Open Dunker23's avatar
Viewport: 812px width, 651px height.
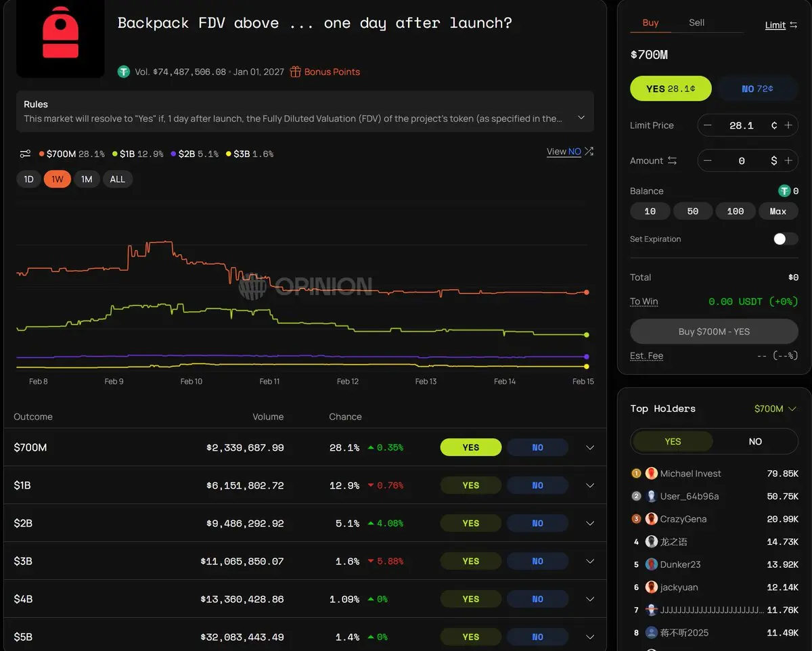pos(652,564)
